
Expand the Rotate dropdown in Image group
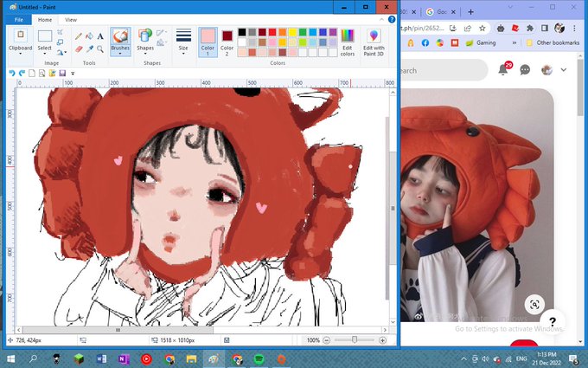click(65, 52)
